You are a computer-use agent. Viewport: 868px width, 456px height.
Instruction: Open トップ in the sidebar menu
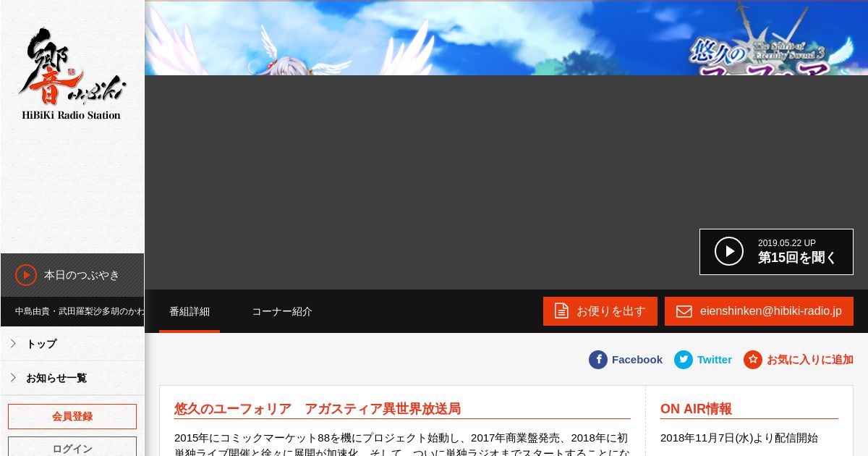(72, 344)
